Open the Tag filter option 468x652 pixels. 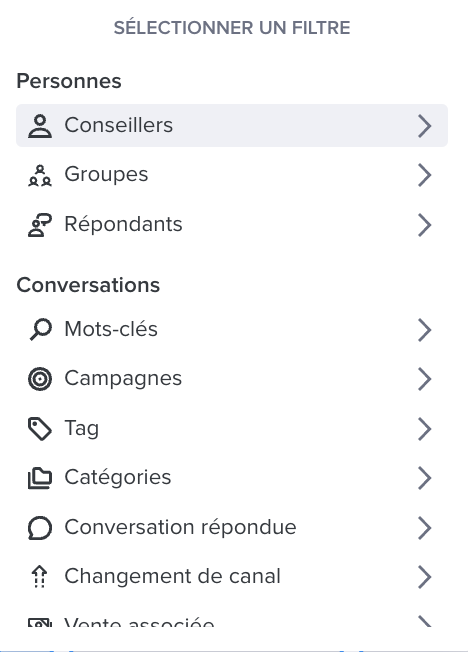(232, 429)
